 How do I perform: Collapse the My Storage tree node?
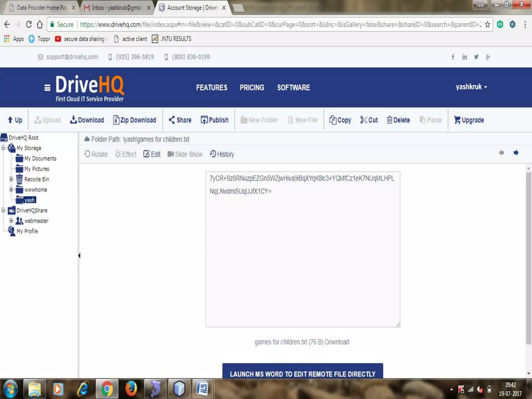[x=3, y=148]
